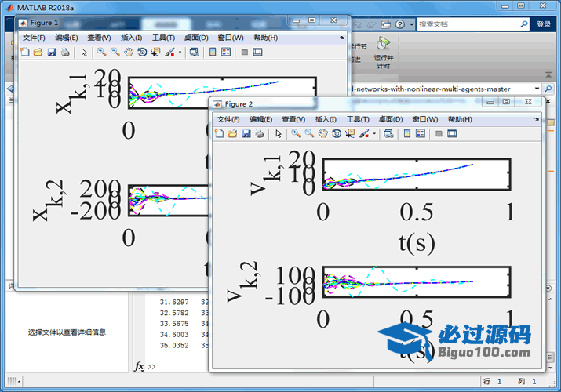The image size is (561, 392).
Task: Open 编辑(E) menu in Figure 1
Action: (67, 38)
